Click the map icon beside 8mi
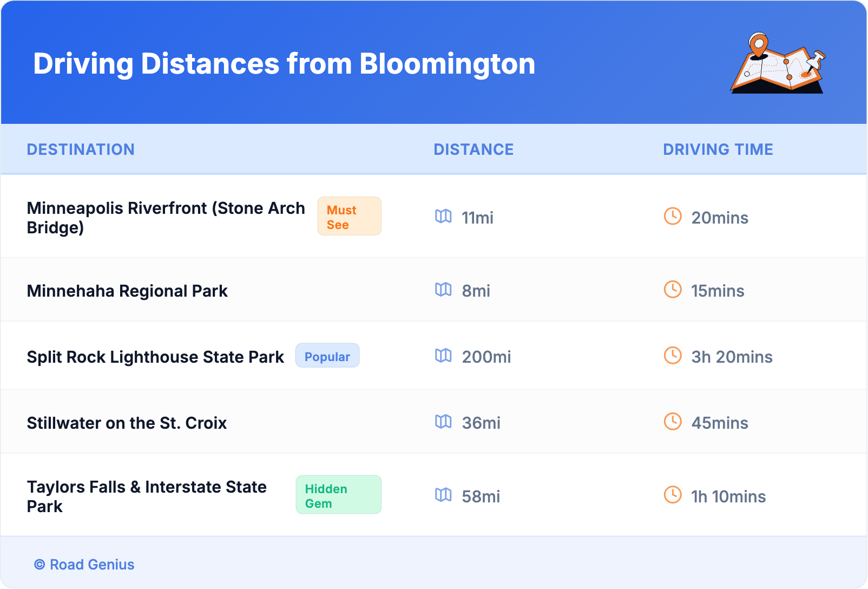The image size is (868, 589). coord(443,290)
